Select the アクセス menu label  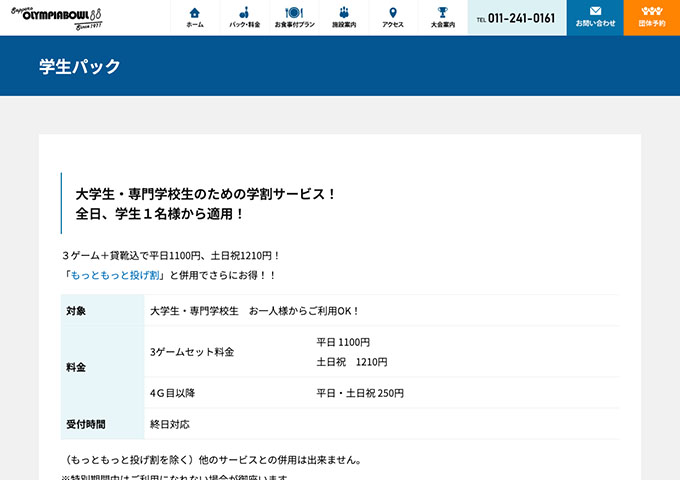click(x=393, y=25)
